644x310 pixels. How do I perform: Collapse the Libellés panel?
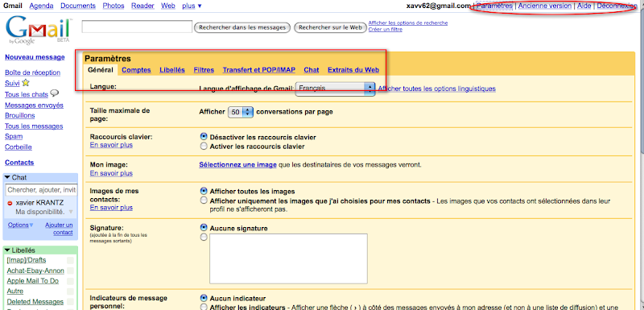click(x=7, y=250)
